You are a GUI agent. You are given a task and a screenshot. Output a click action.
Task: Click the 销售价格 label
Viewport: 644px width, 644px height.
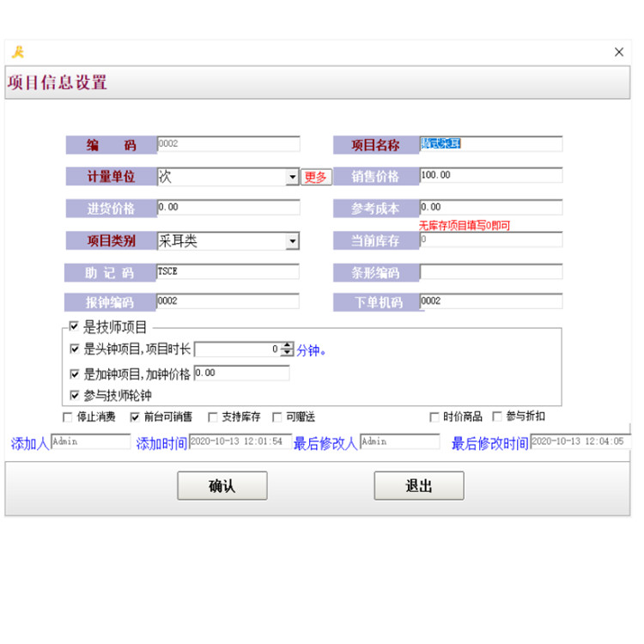click(375, 176)
